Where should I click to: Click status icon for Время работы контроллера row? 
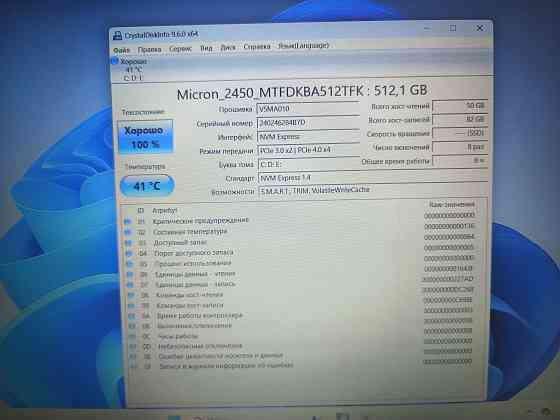(x=132, y=316)
